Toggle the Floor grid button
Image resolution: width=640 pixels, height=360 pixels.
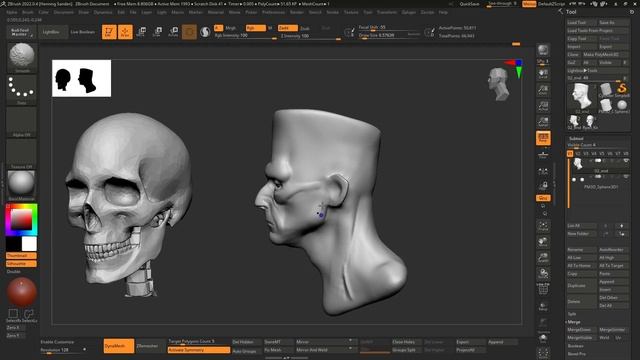pos(543,154)
